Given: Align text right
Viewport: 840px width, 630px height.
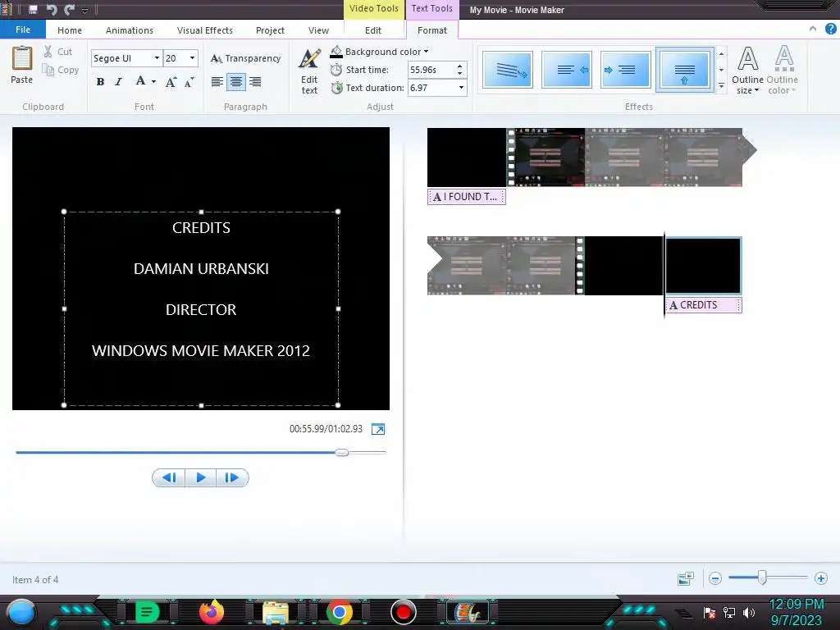Looking at the screenshot, I should (x=255, y=82).
